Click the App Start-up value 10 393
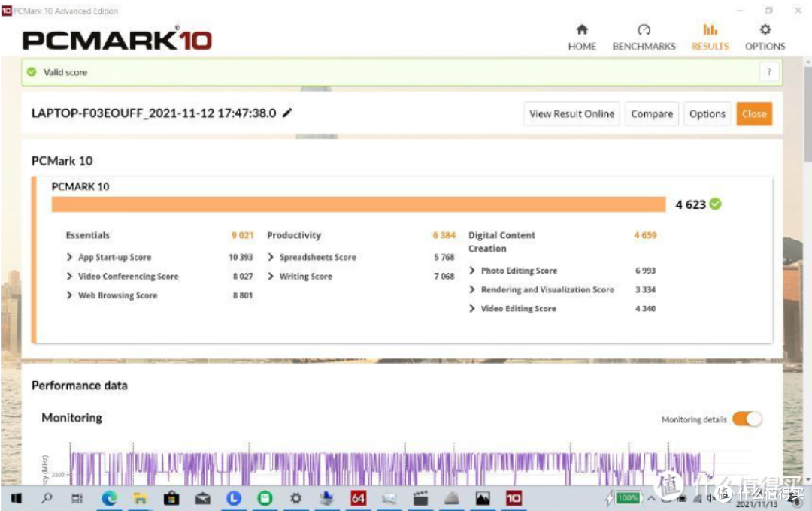 pyautogui.click(x=241, y=257)
